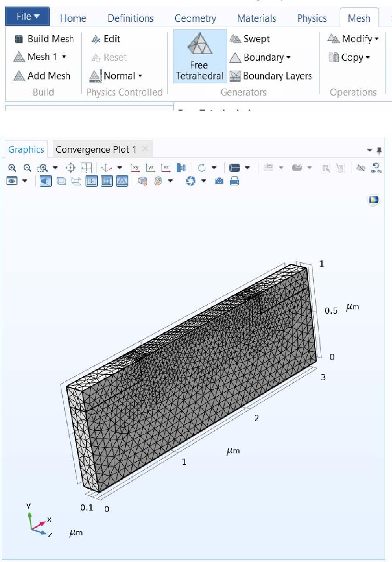Image resolution: width=392 pixels, height=562 pixels.
Task: Click the Zoom Out graphics icon
Action: tap(27, 168)
